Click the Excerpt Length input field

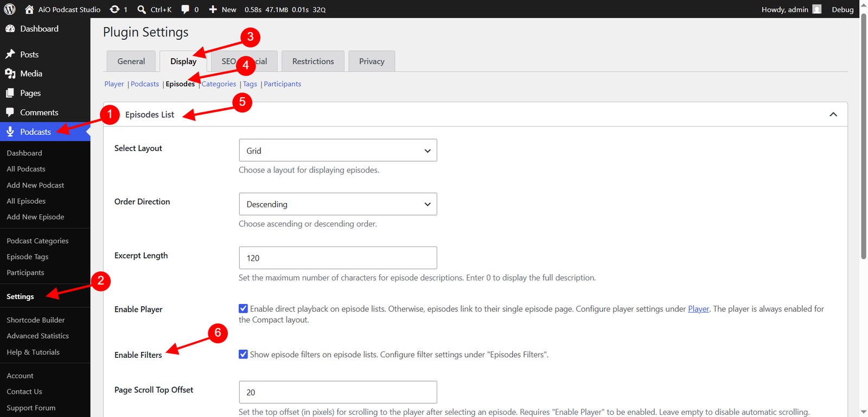[x=338, y=258]
